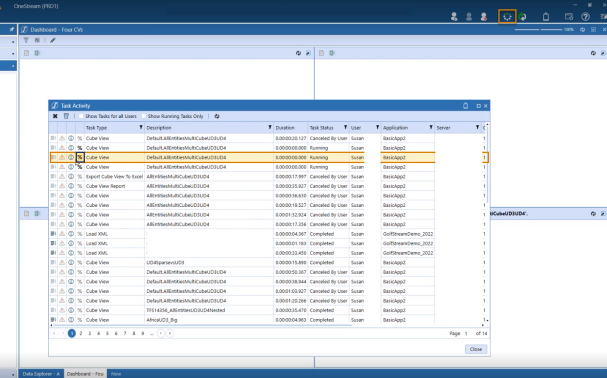This screenshot has height=378, width=607.
Task: Open the Task Activity icon in top toolbar
Action: point(507,17)
